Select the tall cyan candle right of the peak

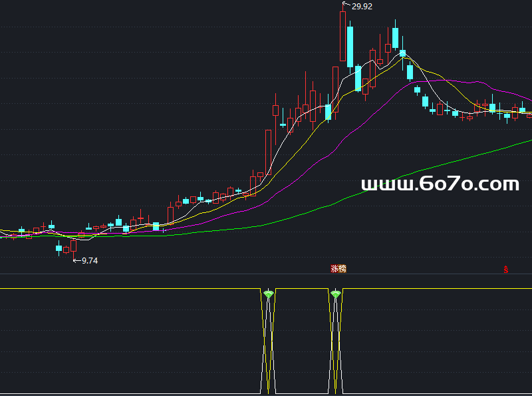click(350, 47)
